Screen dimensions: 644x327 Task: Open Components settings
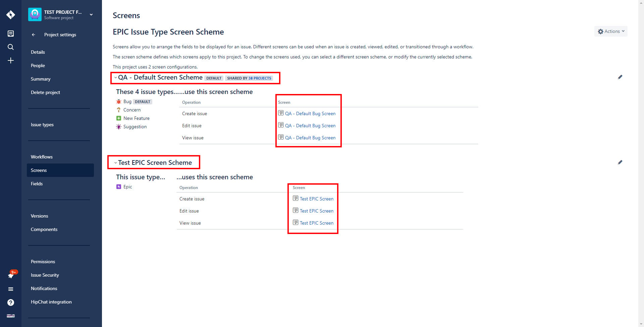click(44, 229)
